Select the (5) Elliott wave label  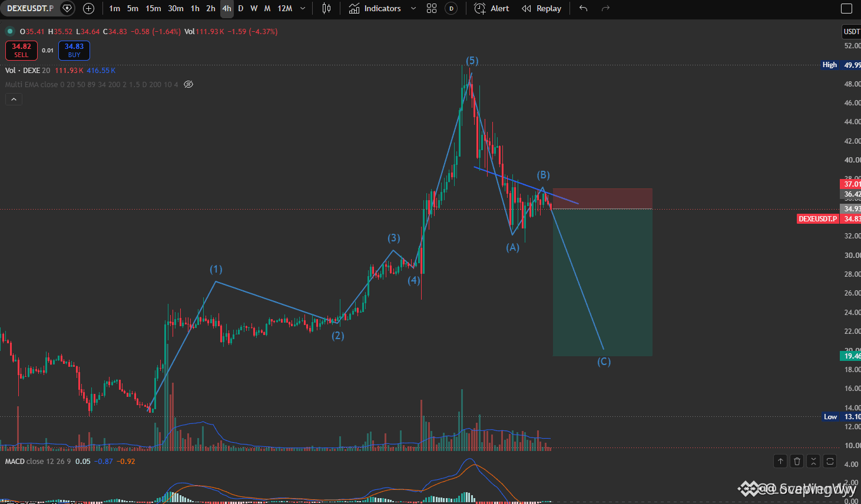point(472,61)
